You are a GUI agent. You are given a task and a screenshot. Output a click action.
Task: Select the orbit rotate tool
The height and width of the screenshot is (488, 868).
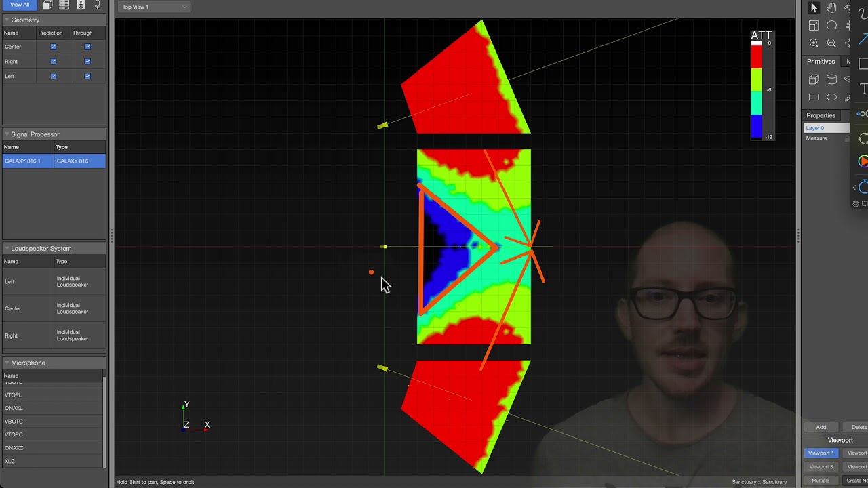831,25
